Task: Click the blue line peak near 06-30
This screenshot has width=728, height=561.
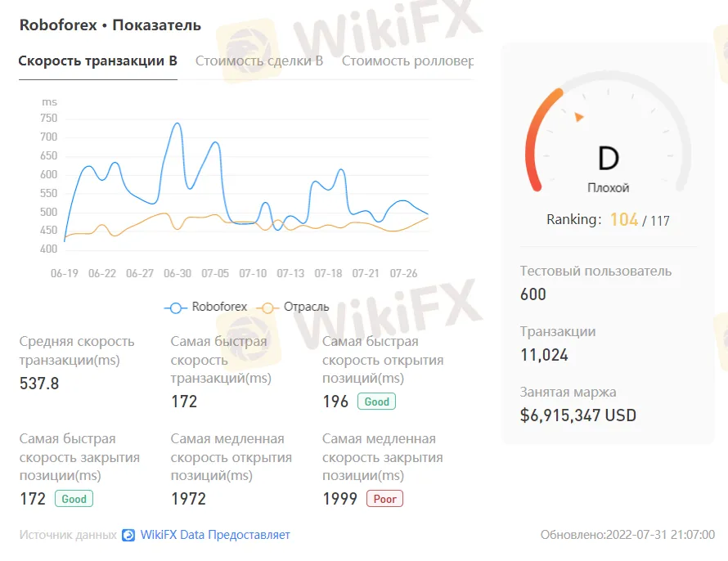Action: coord(177,123)
